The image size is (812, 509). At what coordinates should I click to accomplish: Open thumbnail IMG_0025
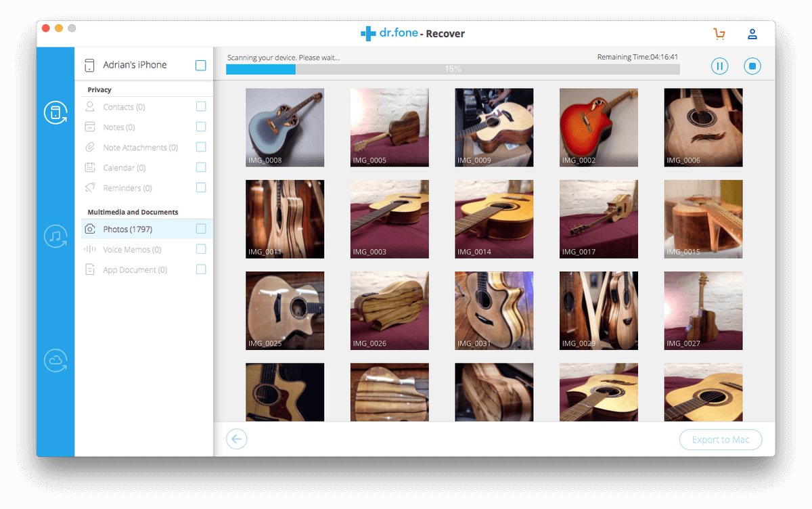[285, 311]
